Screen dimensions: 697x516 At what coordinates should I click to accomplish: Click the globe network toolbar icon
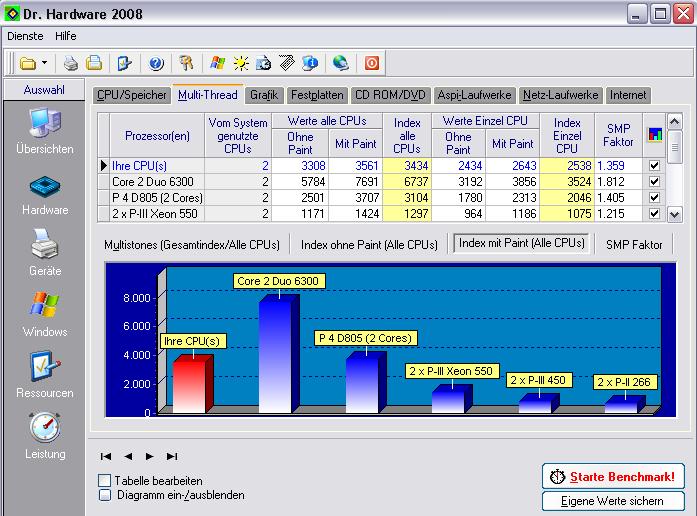coord(341,63)
